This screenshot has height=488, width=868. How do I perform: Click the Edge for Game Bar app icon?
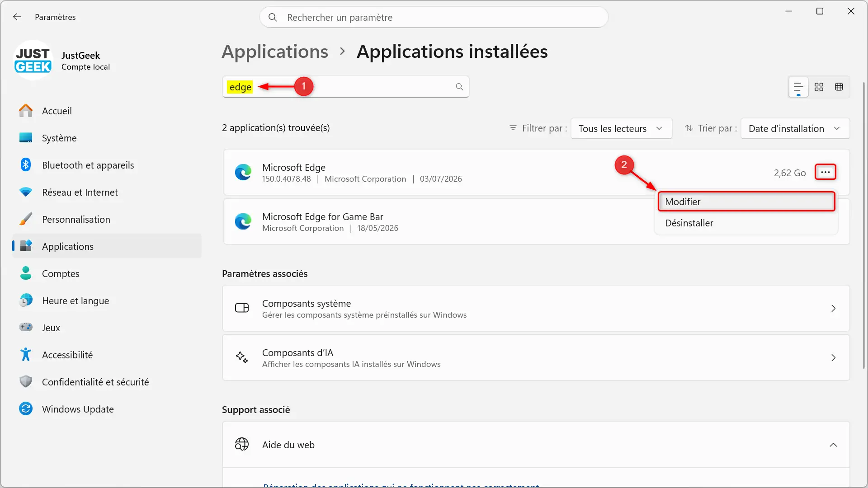point(243,222)
